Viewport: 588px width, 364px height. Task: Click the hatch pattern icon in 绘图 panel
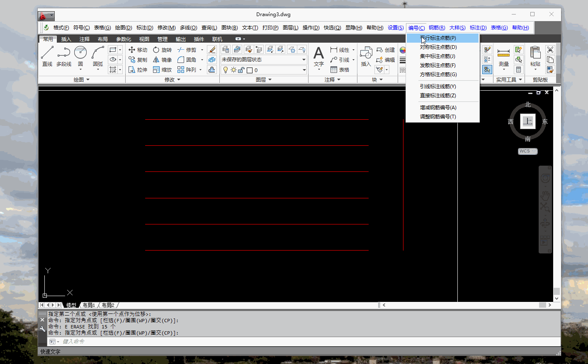pos(113,70)
